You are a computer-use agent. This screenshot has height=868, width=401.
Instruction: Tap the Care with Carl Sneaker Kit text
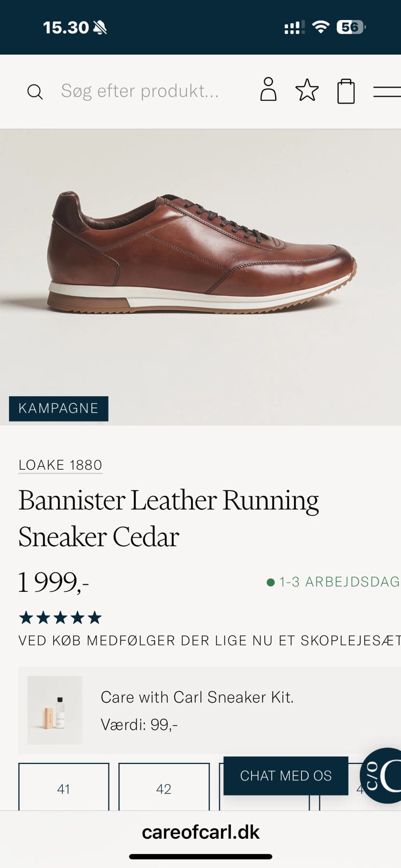[x=197, y=697]
